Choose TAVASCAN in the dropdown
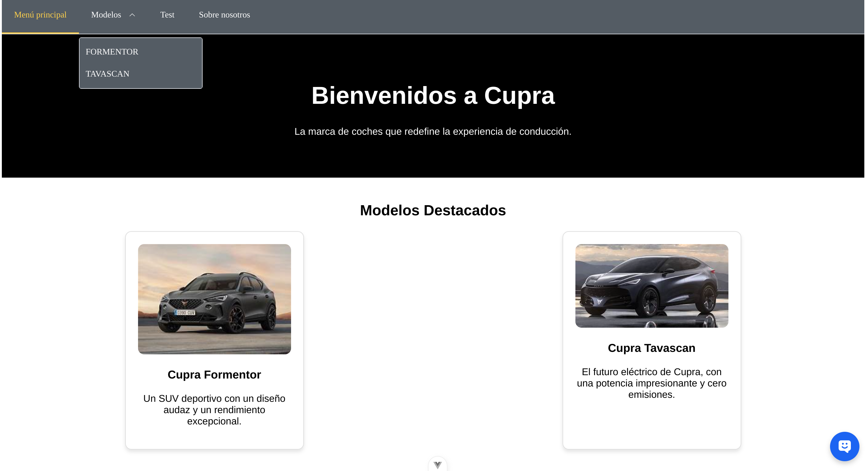Image resolution: width=868 pixels, height=471 pixels. [107, 73]
